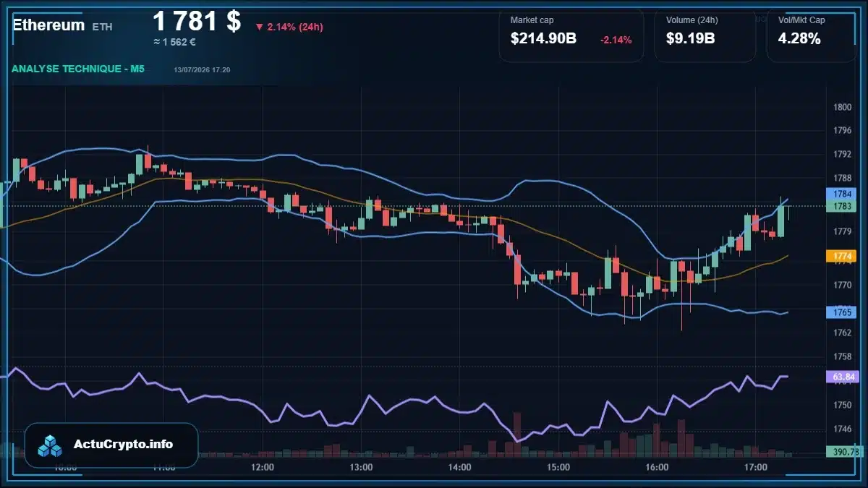Click the ANALYSE TECHNIQUE - M5 heading
The image size is (868, 488).
click(x=78, y=69)
